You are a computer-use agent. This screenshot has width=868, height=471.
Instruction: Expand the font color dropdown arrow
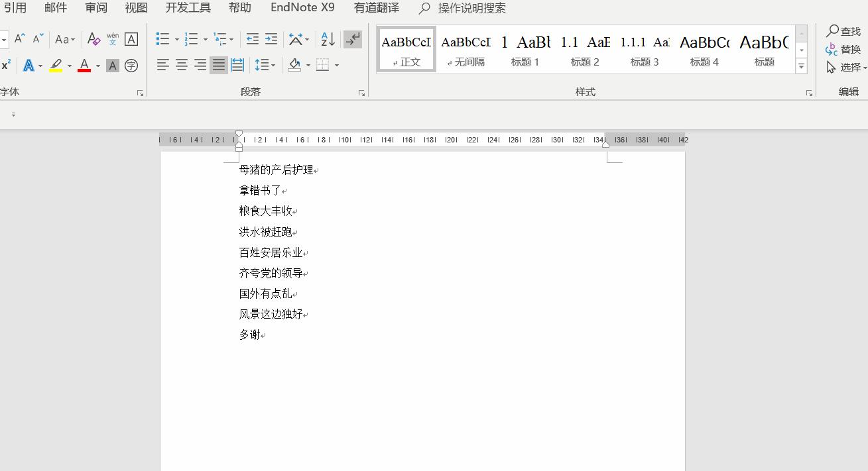point(98,66)
